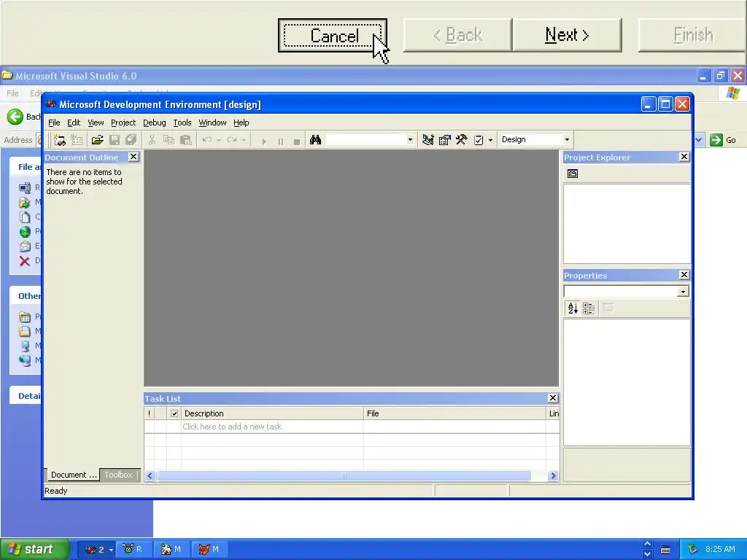The image size is (747, 560).
Task: Close the Task List panel
Action: pyautogui.click(x=553, y=398)
